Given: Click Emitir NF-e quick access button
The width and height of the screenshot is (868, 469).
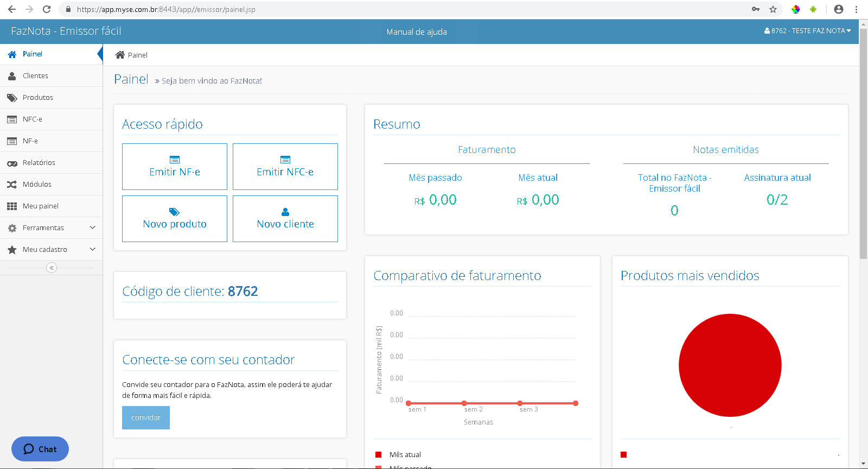Looking at the screenshot, I should point(175,167).
